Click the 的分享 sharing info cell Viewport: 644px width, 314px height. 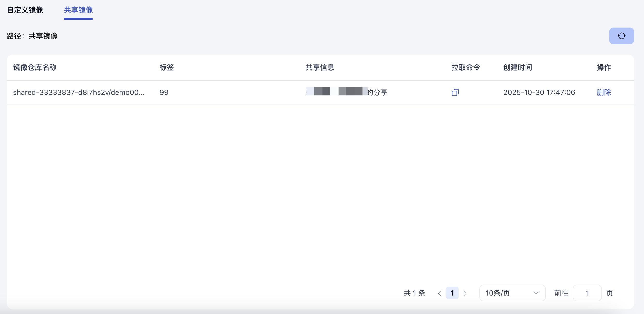[x=377, y=93]
